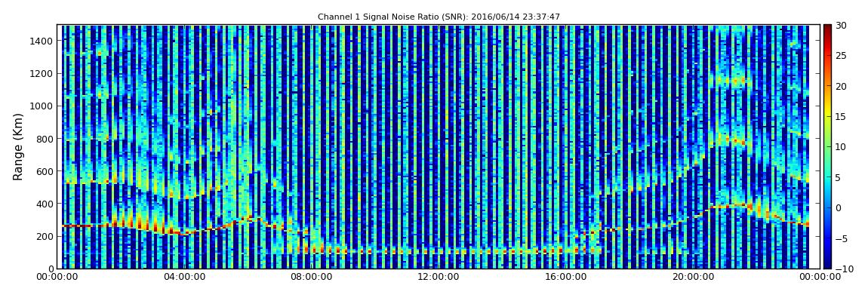Viewport: 868px width, 307px height.
Task: Click the 1400 y-axis tick label
Action: (x=42, y=41)
